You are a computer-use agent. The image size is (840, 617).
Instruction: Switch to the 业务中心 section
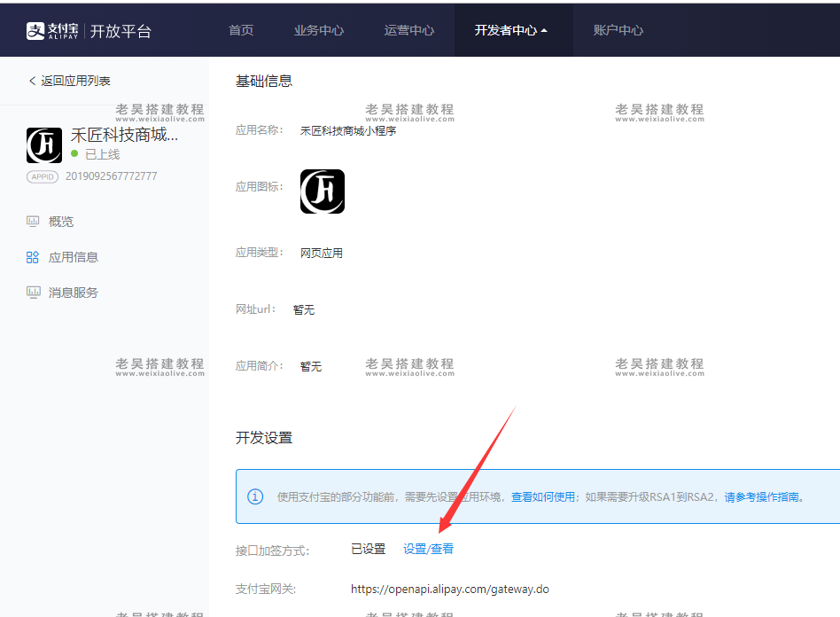(x=322, y=29)
